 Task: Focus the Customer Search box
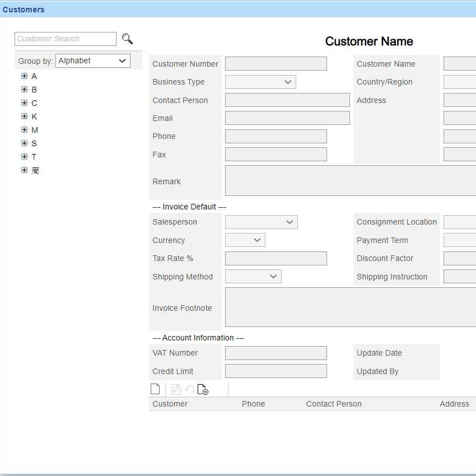click(x=66, y=39)
